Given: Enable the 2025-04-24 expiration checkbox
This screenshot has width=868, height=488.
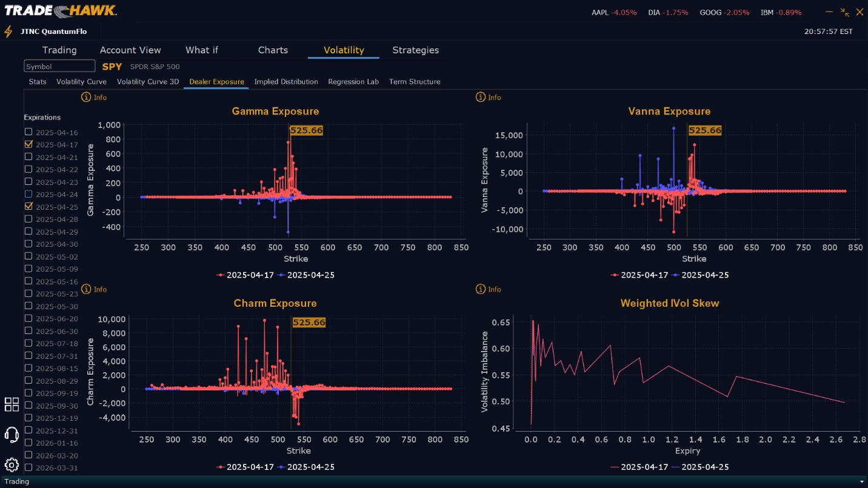Looking at the screenshot, I should 28,194.
